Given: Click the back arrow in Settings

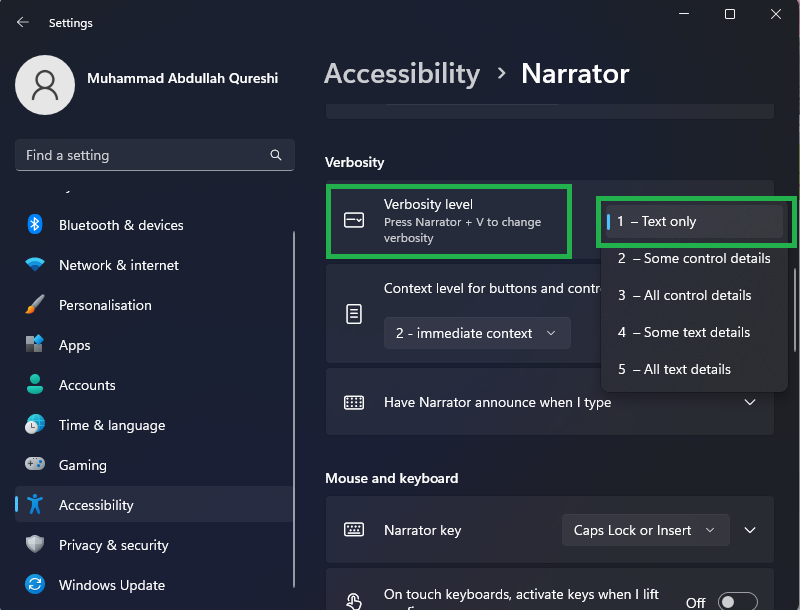Looking at the screenshot, I should click(x=23, y=22).
